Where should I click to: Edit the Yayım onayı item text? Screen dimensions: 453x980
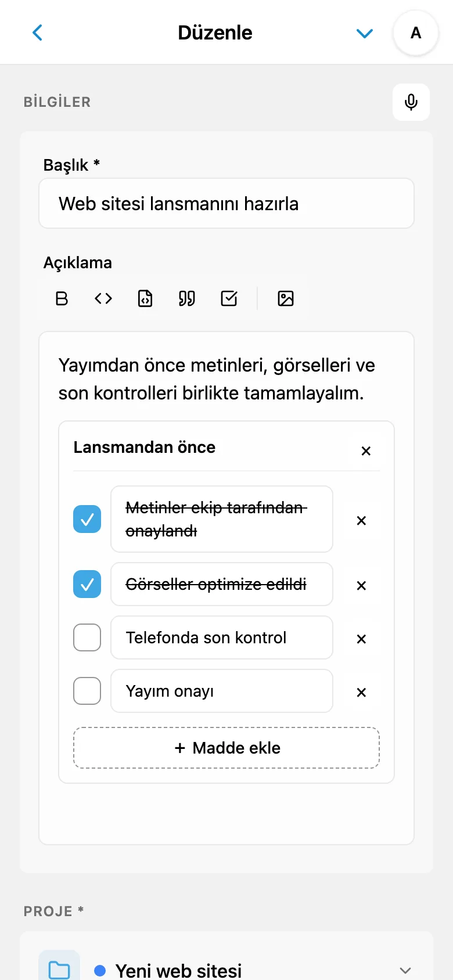(x=222, y=691)
